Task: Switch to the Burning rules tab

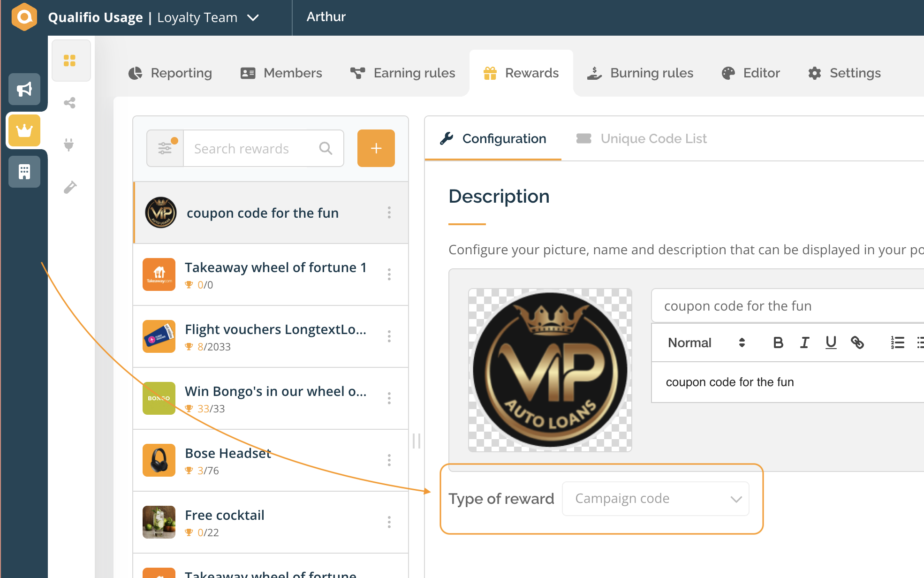Action: 640,73
